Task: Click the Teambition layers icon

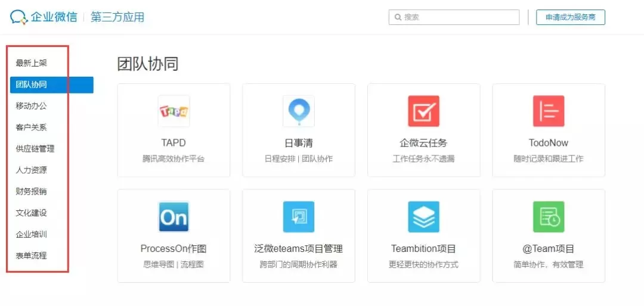Action: tap(423, 217)
